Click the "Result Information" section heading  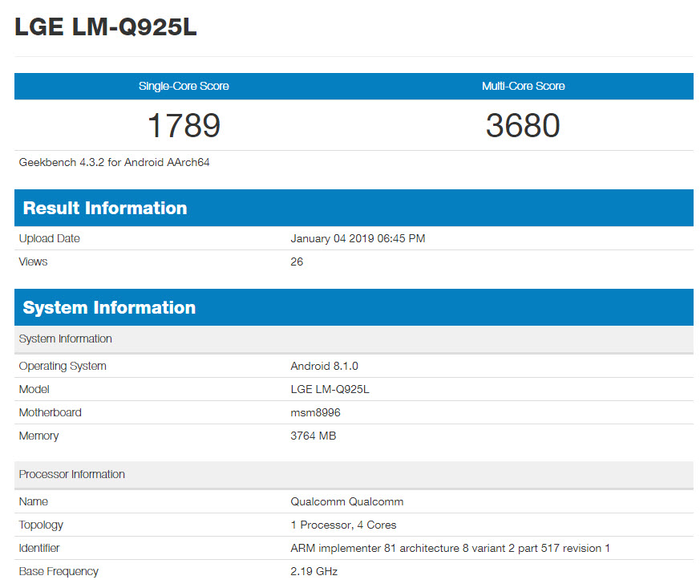[105, 208]
